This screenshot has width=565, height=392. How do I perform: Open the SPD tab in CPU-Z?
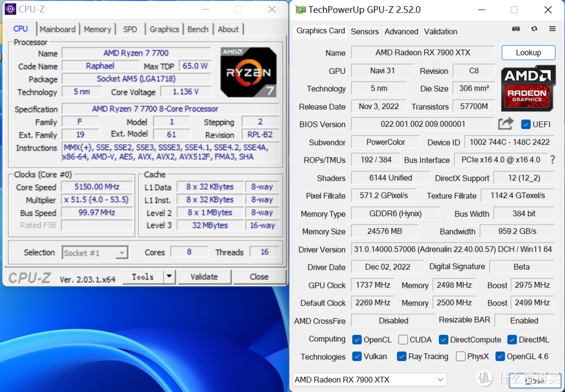tap(130, 29)
